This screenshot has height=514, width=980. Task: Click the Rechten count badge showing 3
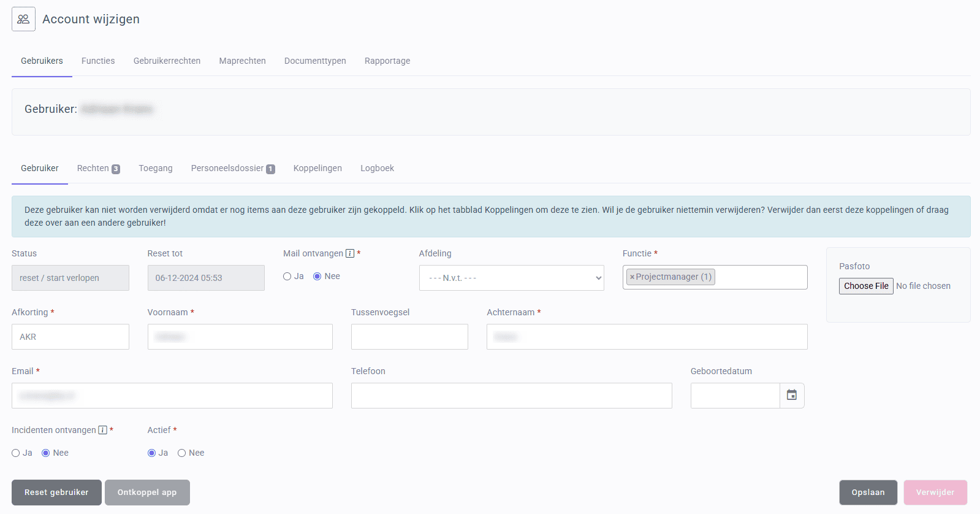(x=116, y=169)
